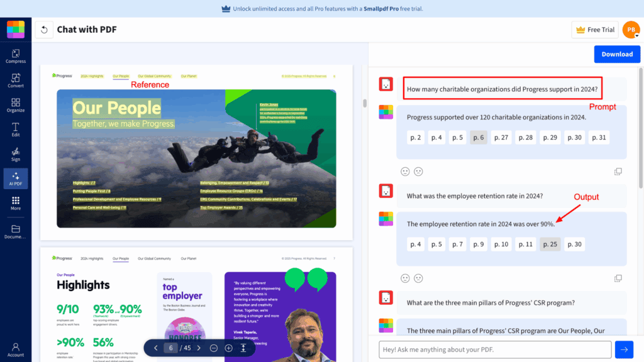Open the AI PDF tool

(x=16, y=178)
